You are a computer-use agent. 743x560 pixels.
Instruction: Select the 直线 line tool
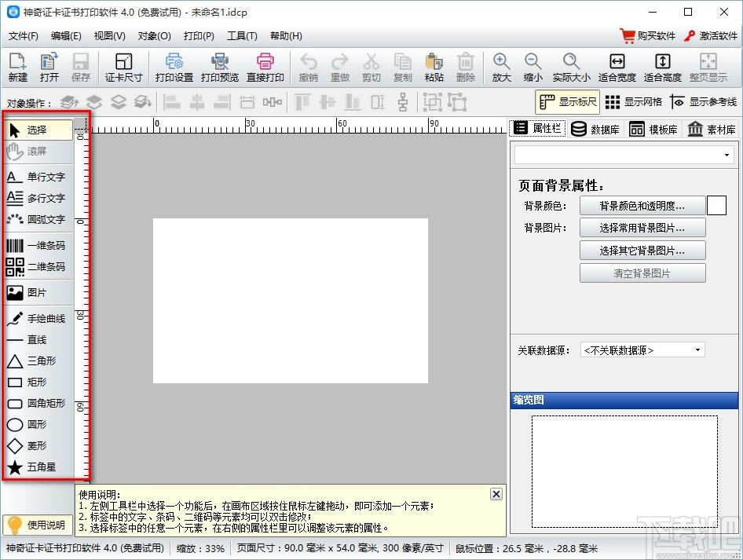coord(38,340)
